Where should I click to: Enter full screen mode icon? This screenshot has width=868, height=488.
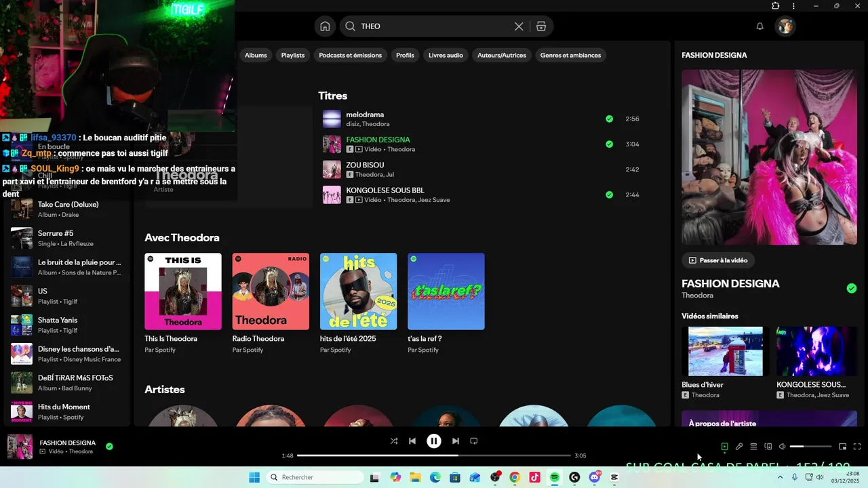857,447
